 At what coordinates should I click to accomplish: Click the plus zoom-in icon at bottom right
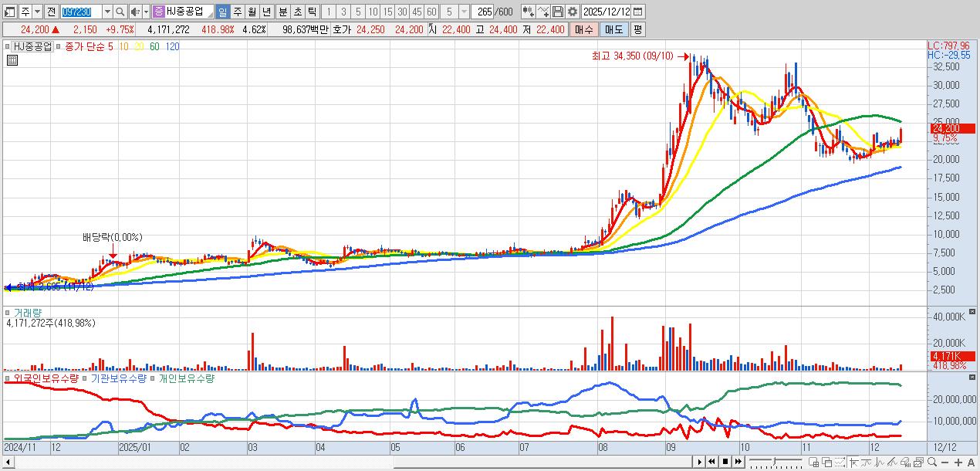(958, 462)
